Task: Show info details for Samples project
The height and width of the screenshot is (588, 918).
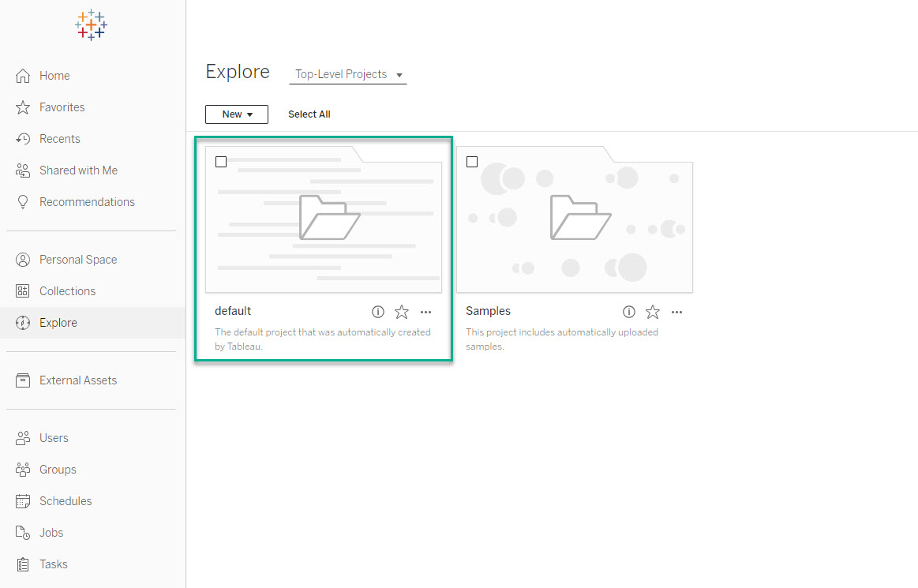Action: click(629, 312)
